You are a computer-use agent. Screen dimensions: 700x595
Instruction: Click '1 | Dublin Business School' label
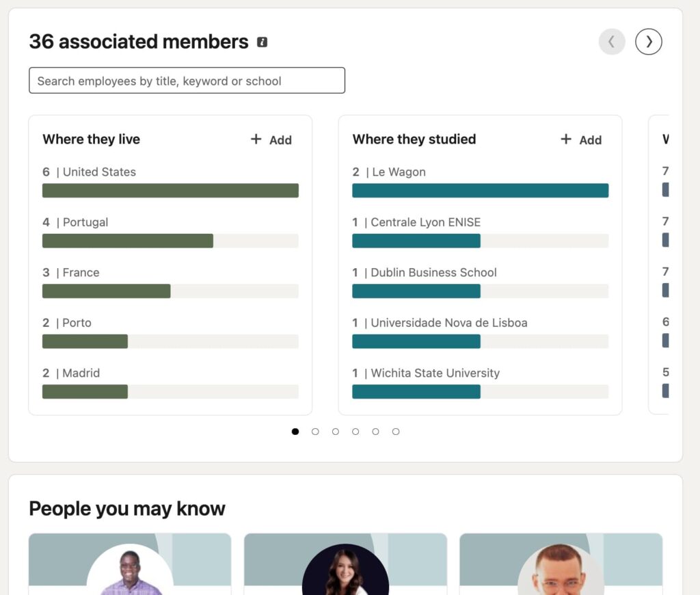pos(425,272)
